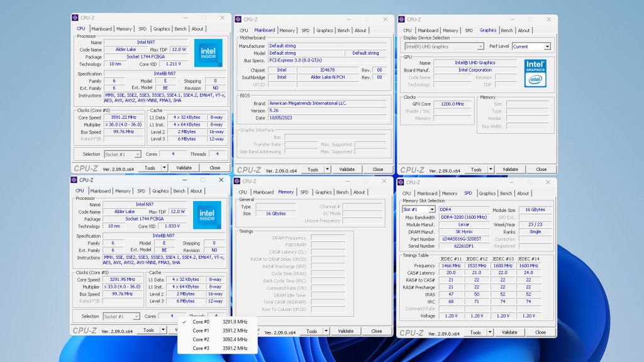Click the BIOS date 10/05/2023 field
The image size is (644, 362).
pos(327,118)
